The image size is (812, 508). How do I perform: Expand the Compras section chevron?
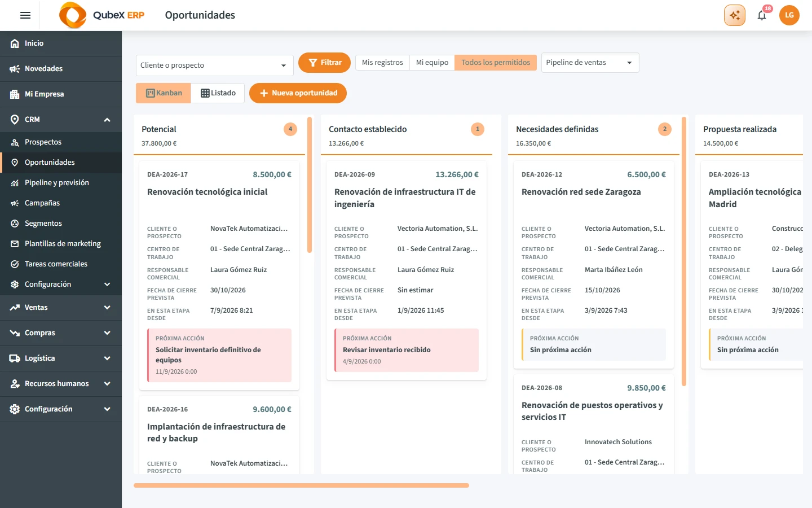tap(107, 333)
